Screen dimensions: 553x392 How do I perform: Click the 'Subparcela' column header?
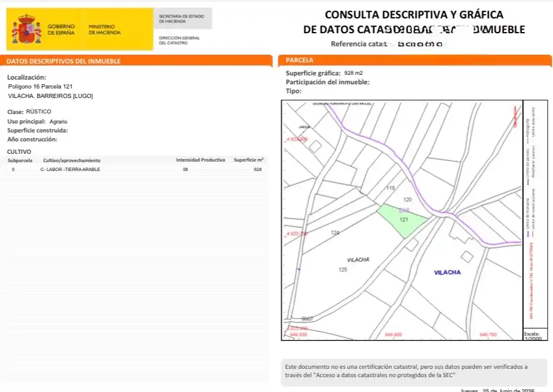tap(20, 160)
